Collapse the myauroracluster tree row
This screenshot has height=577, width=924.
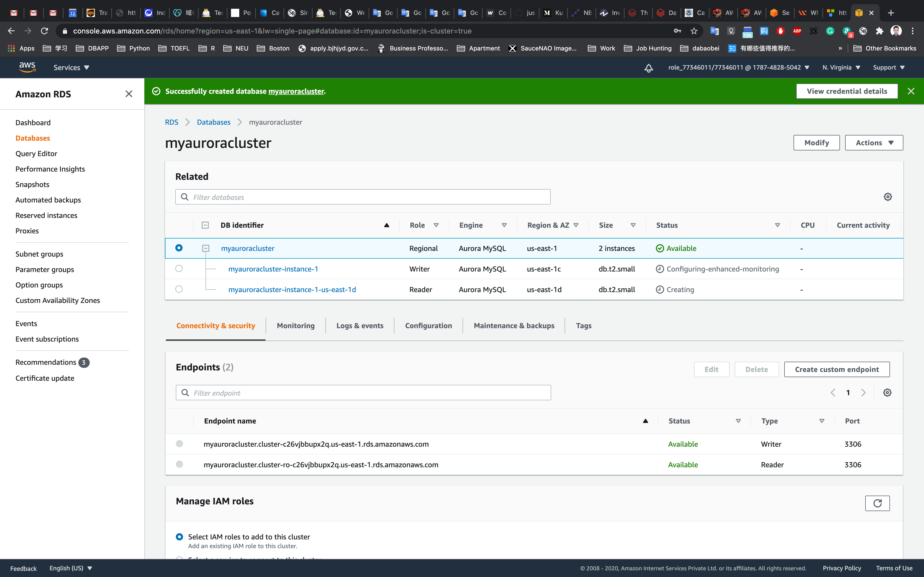click(x=205, y=248)
